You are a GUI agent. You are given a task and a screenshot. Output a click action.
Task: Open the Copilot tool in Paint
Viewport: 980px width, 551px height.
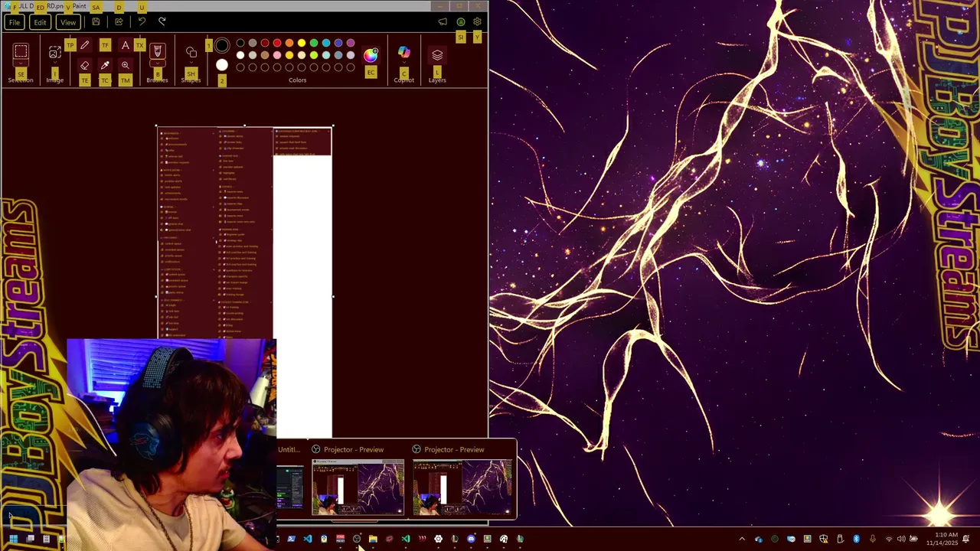[404, 52]
